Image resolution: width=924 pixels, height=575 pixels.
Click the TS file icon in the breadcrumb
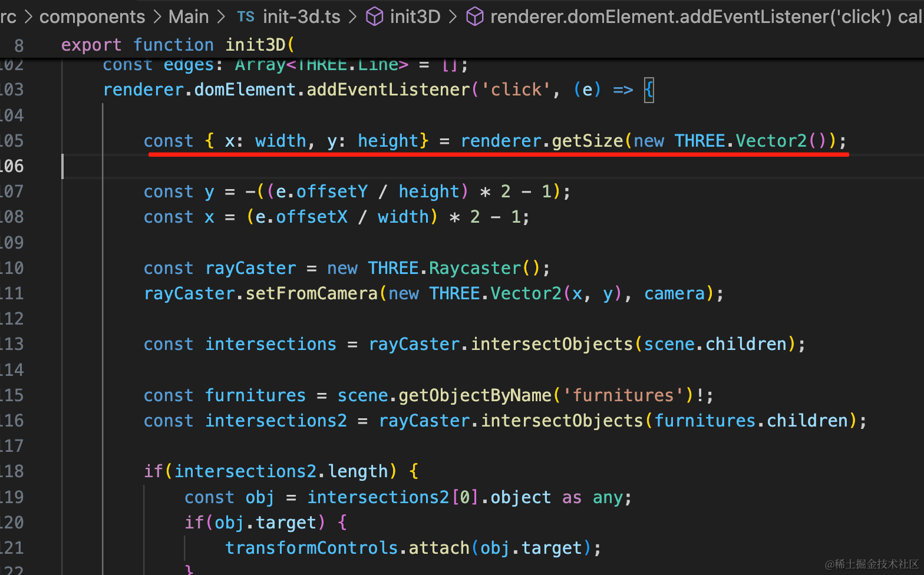[x=246, y=16]
